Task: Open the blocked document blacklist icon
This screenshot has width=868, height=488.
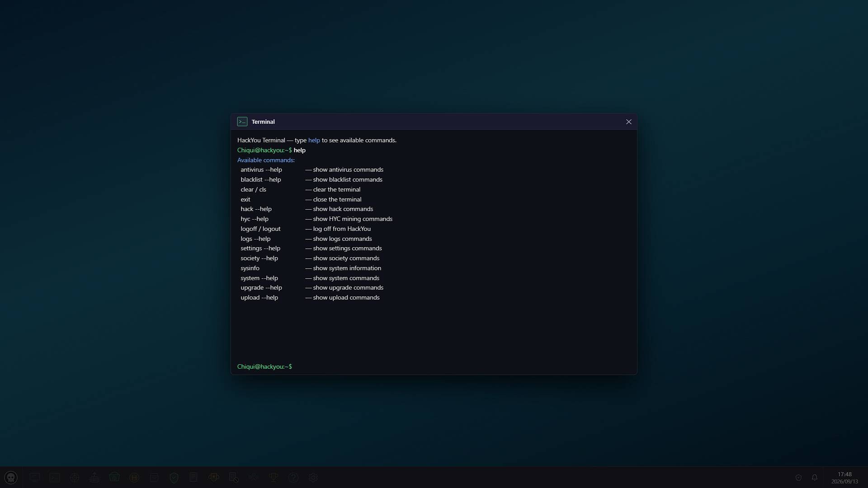Action: [234, 478]
